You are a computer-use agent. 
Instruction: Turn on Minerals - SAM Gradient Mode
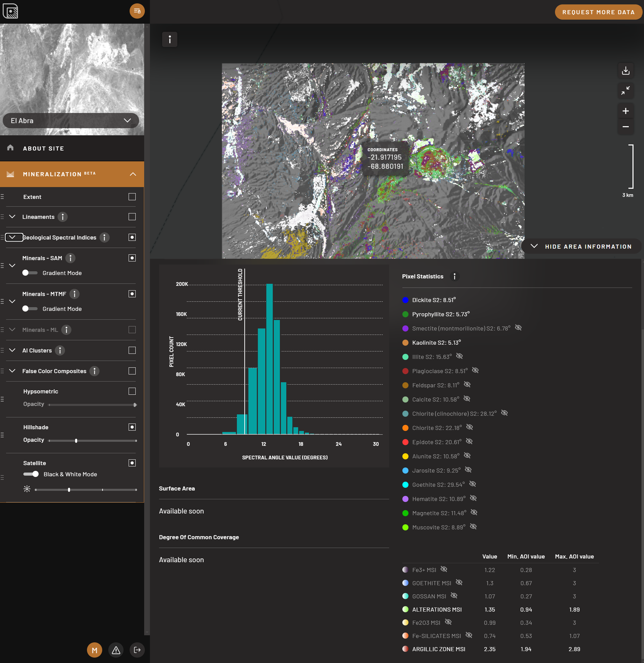pyautogui.click(x=30, y=273)
